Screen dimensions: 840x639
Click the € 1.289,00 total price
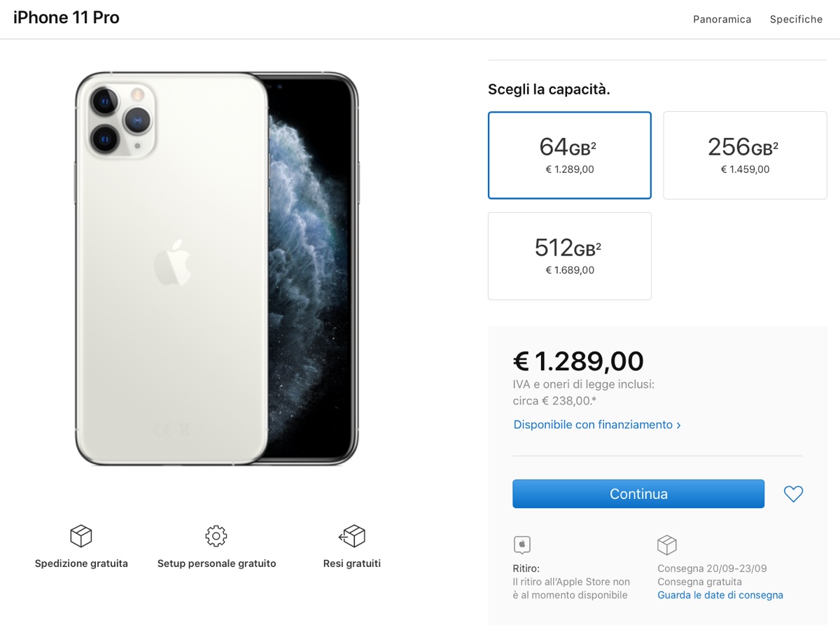coord(578,361)
